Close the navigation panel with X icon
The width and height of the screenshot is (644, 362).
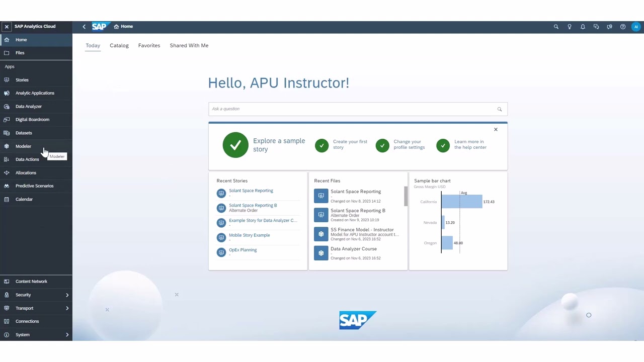click(x=7, y=27)
